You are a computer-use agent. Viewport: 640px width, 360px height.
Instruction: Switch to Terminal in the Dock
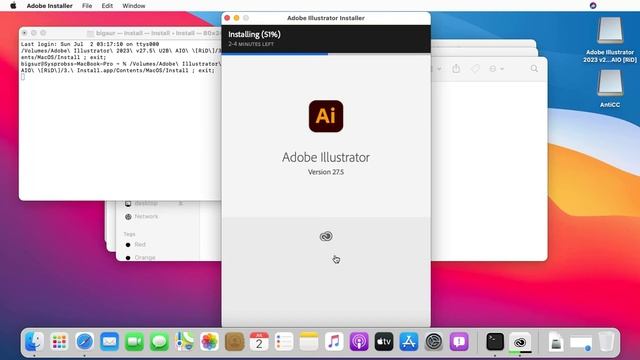point(495,342)
